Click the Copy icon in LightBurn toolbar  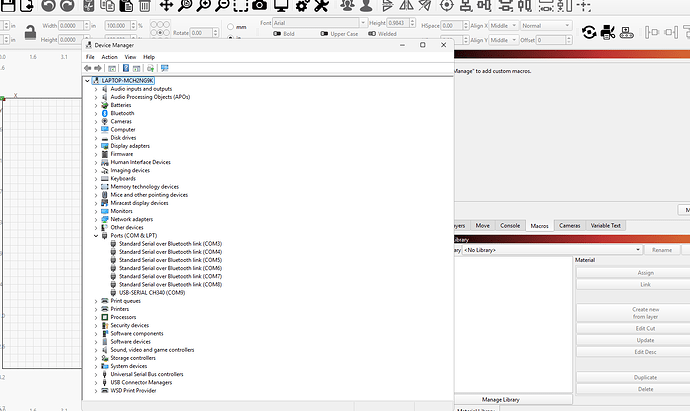coord(107,6)
